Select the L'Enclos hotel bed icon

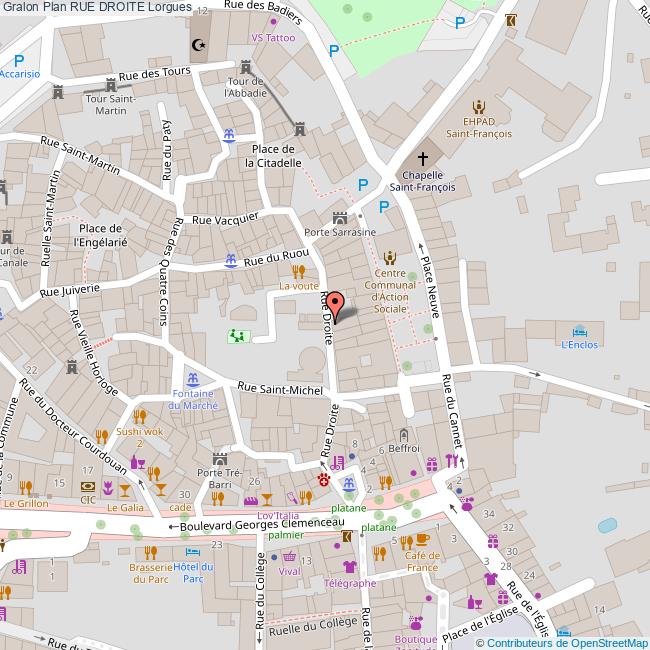click(579, 331)
